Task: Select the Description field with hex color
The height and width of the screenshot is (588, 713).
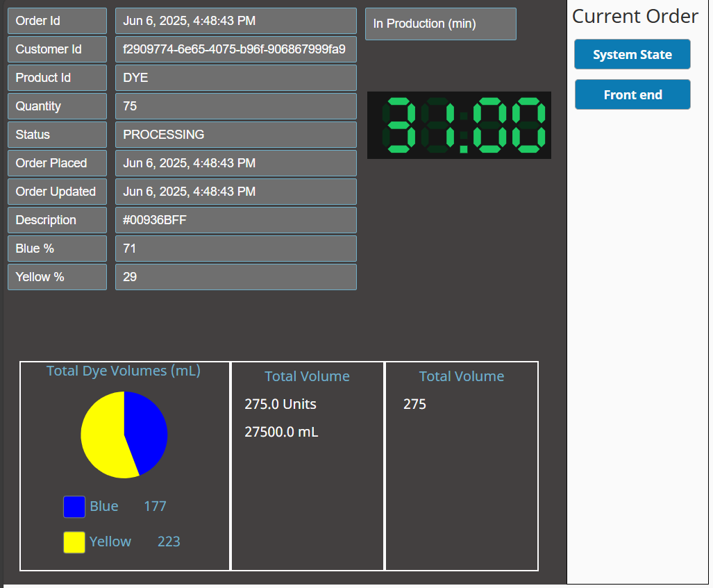Action: tap(235, 220)
